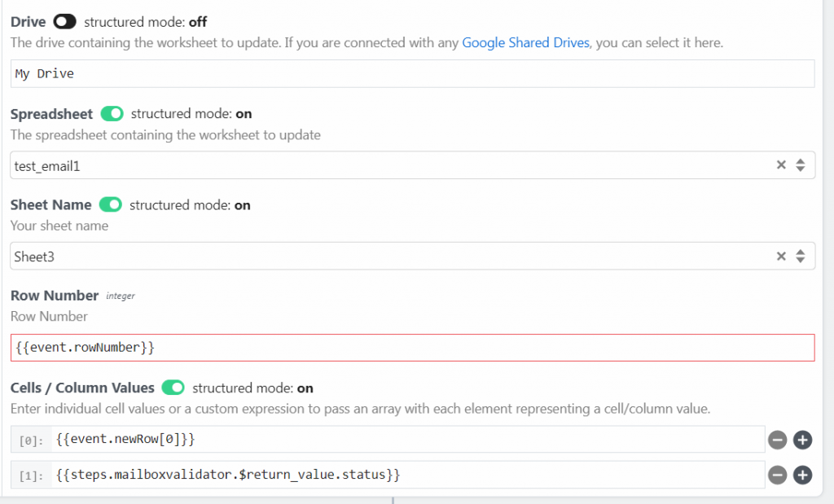834x504 pixels.
Task: Clear the test_email1 spreadsheet selection
Action: (x=781, y=165)
